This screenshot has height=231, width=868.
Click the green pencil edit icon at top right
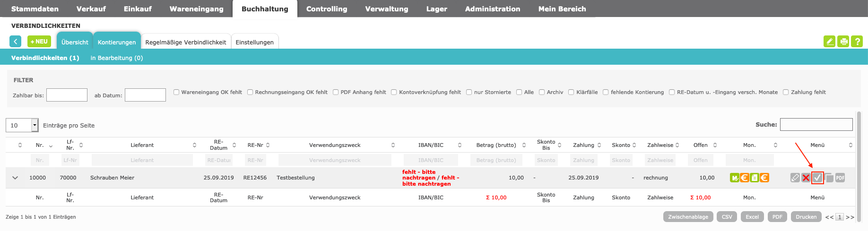click(829, 42)
